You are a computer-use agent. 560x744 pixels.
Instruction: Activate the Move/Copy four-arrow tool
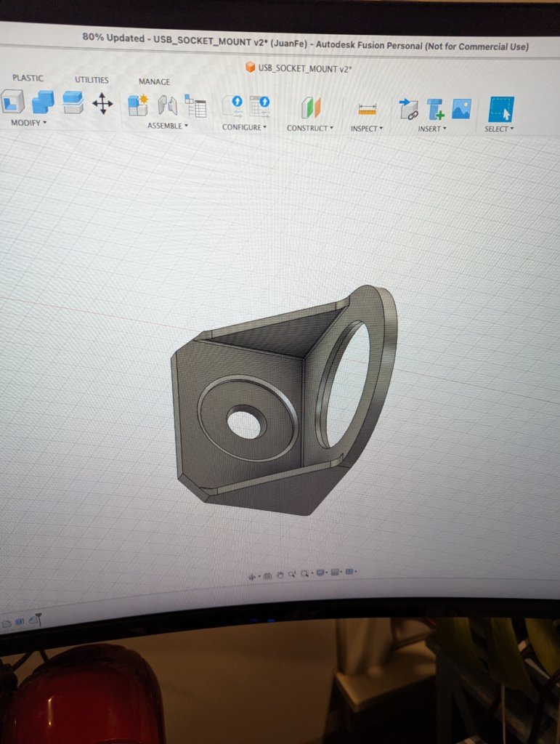pos(102,103)
